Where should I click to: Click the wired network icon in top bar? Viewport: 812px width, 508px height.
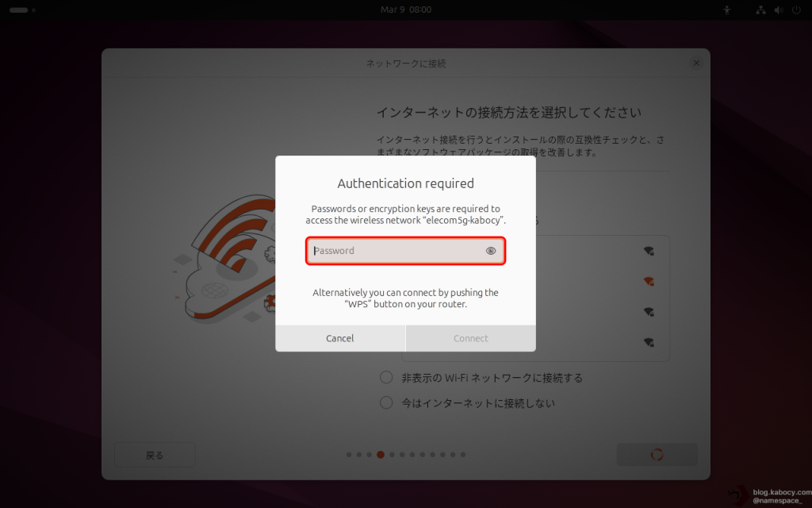coord(761,10)
